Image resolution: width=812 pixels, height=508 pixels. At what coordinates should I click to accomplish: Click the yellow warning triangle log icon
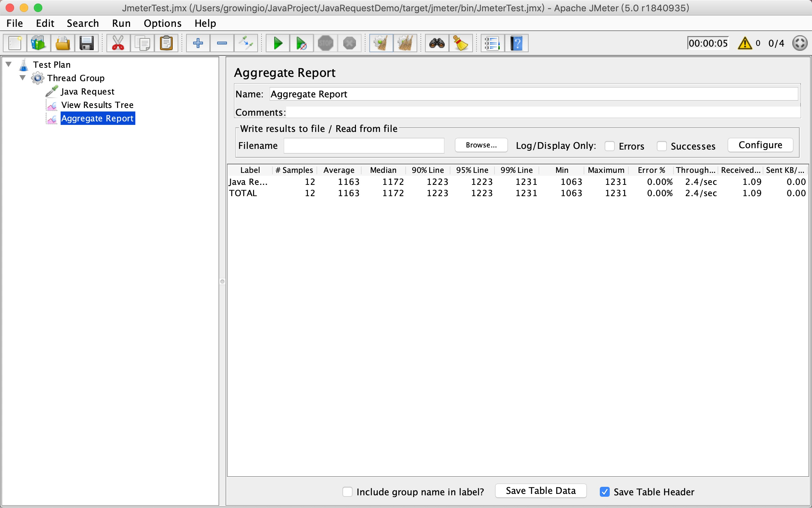tap(745, 43)
